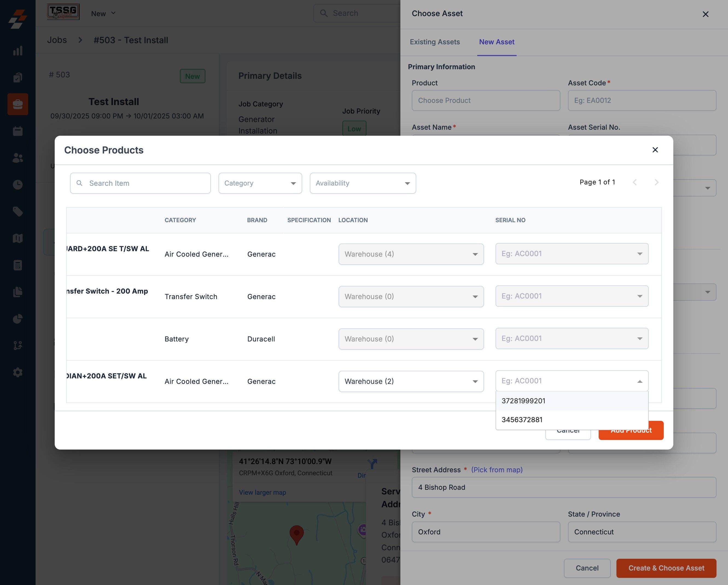This screenshot has height=585, width=728.
Task: Click the briefcase Jobs sidebar icon
Action: 18,104
